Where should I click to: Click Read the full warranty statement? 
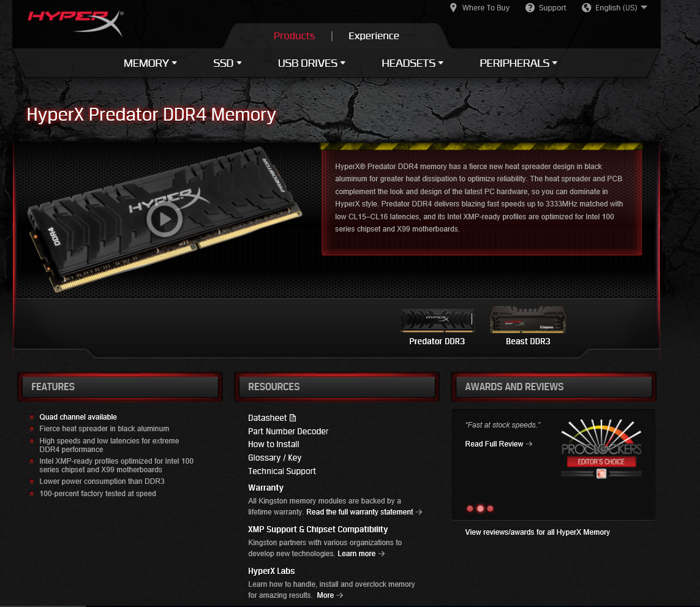360,512
